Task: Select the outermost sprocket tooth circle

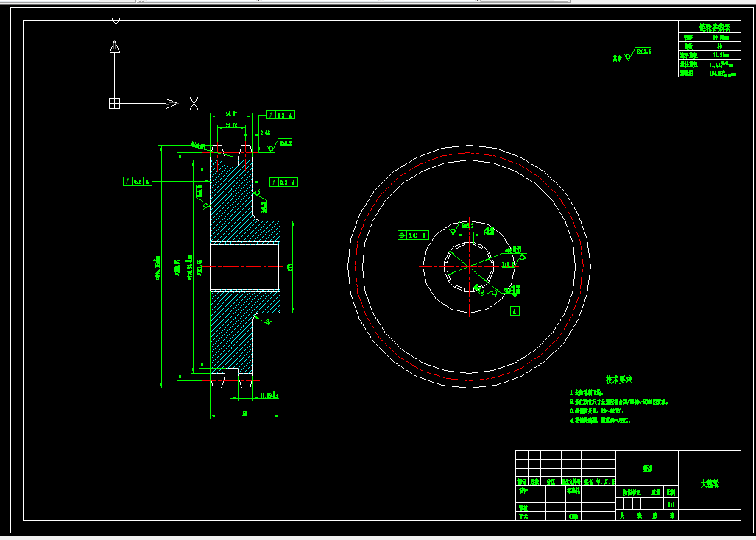Action: pyautogui.click(x=469, y=146)
